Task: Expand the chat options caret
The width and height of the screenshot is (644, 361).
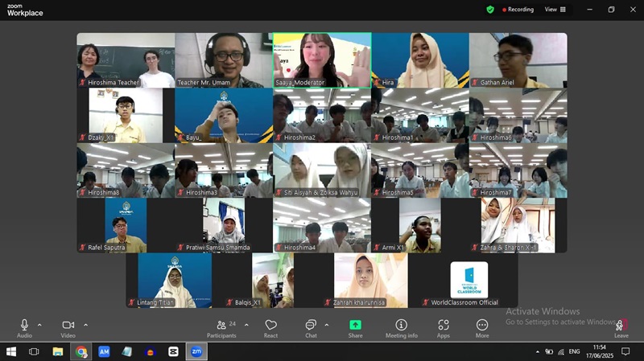Action: 327,325
